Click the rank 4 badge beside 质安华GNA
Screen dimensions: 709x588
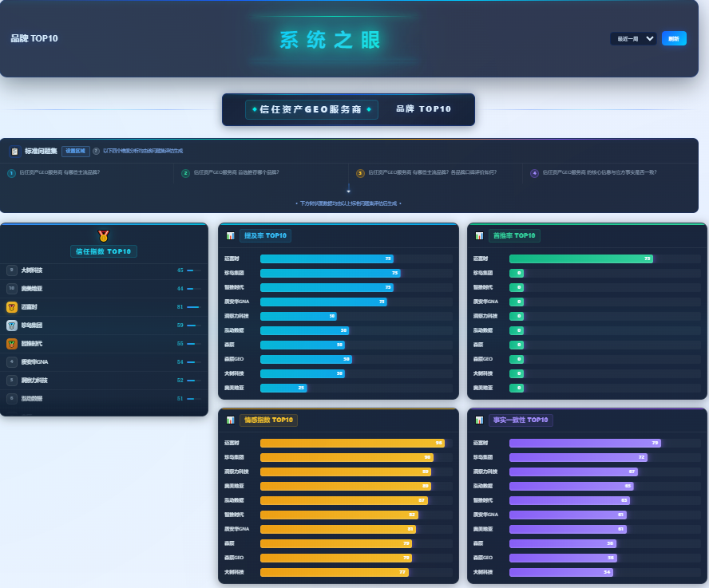pos(12,362)
